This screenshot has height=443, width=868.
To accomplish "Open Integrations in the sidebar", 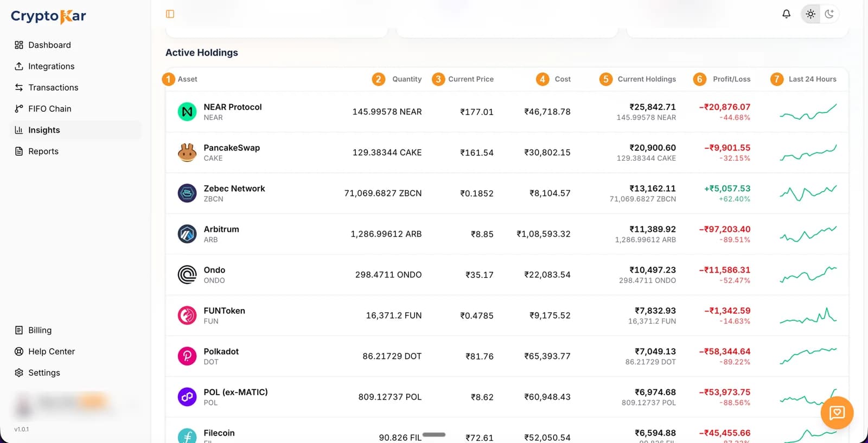I will tap(75, 66).
